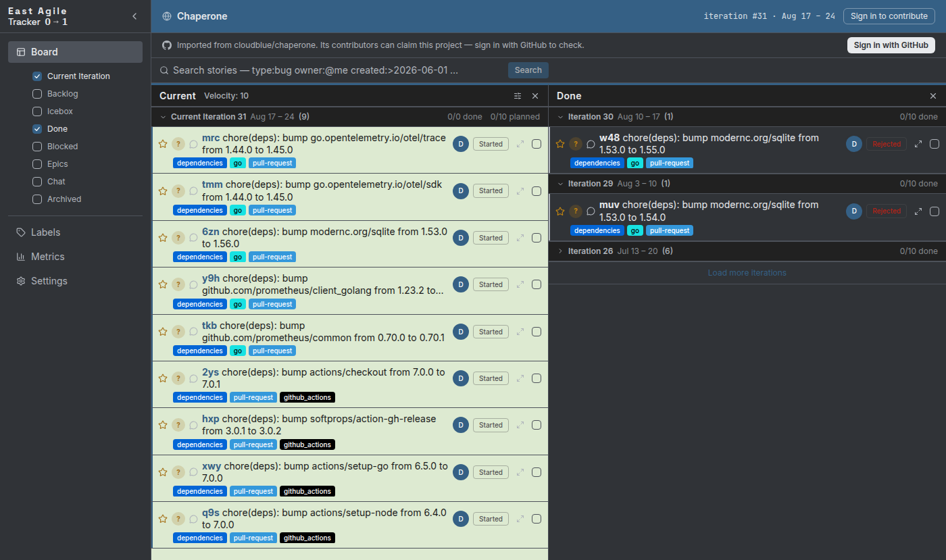Click owner avatar D on mrc story
The image size is (946, 560).
tap(461, 144)
